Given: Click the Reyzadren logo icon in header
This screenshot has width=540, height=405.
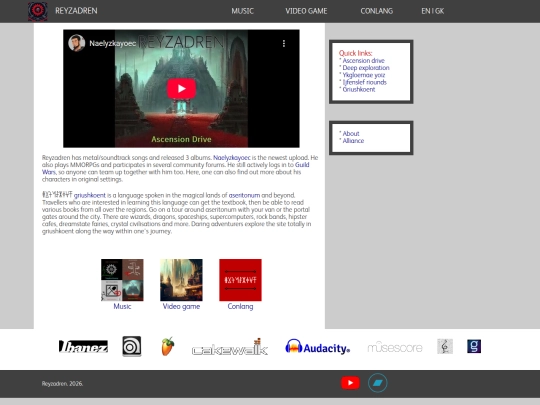Looking at the screenshot, I should coord(38,11).
